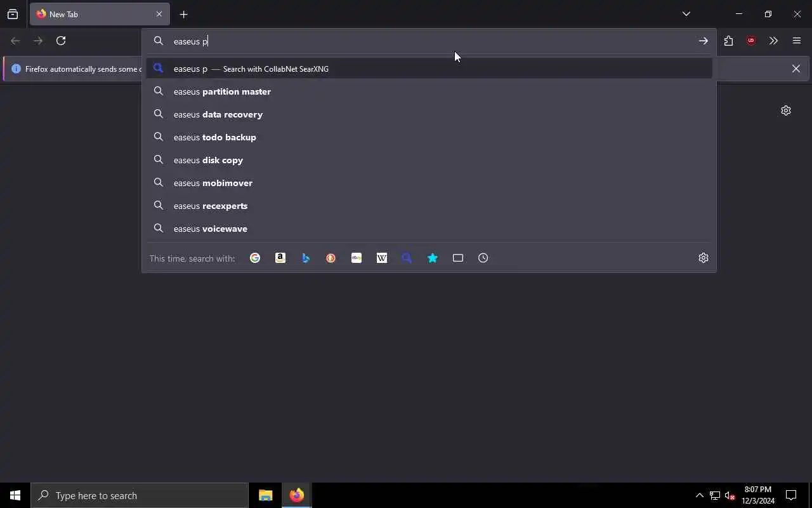
Task: Close the New Tab tab
Action: point(159,14)
